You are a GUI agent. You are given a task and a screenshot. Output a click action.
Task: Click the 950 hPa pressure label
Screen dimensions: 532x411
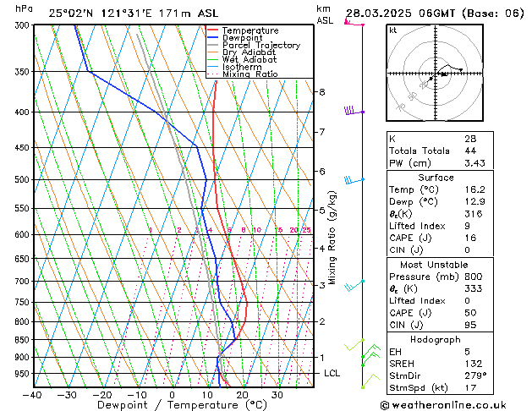tap(24, 373)
